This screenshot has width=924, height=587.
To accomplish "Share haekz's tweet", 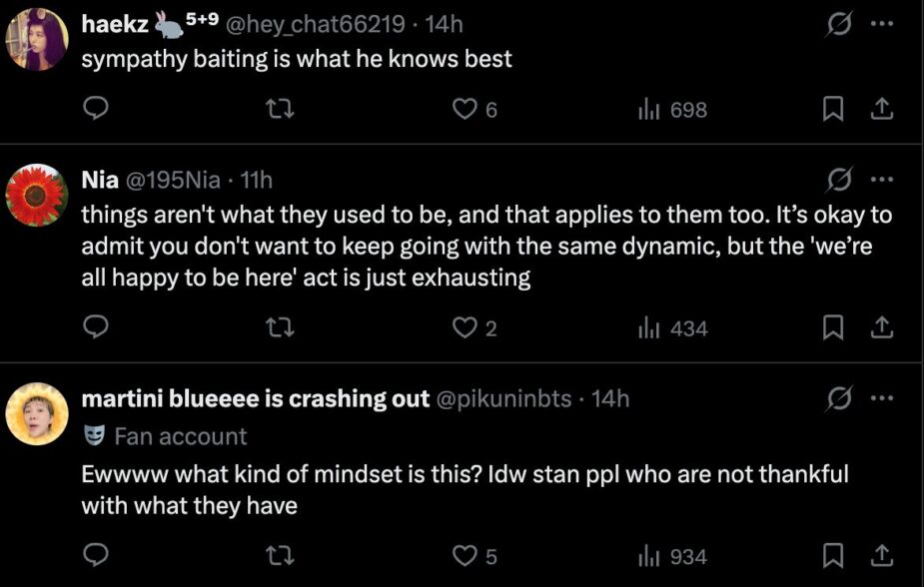I will coord(881,110).
